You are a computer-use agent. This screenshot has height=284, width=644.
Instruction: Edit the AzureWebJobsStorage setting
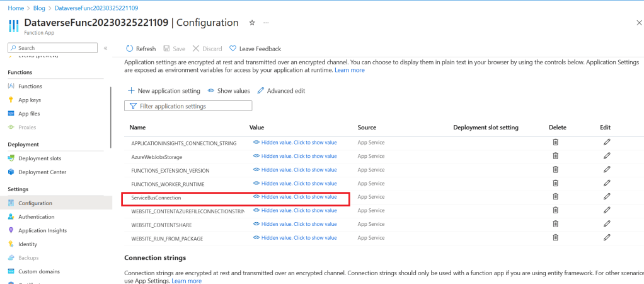[x=607, y=156]
